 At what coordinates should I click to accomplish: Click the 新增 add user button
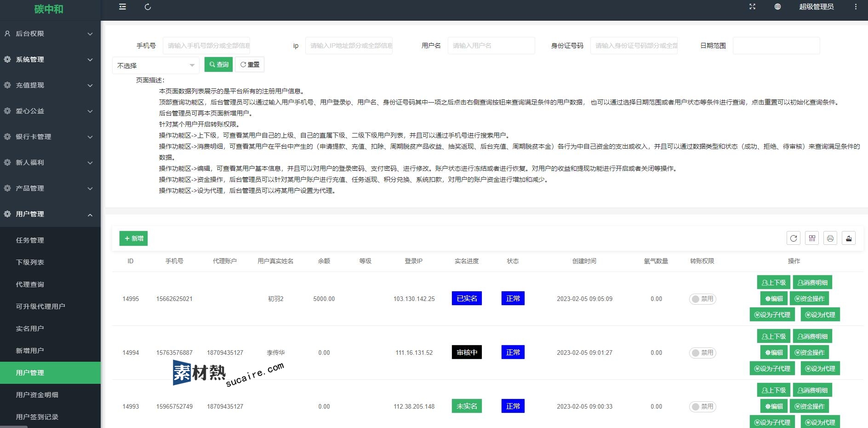[134, 238]
